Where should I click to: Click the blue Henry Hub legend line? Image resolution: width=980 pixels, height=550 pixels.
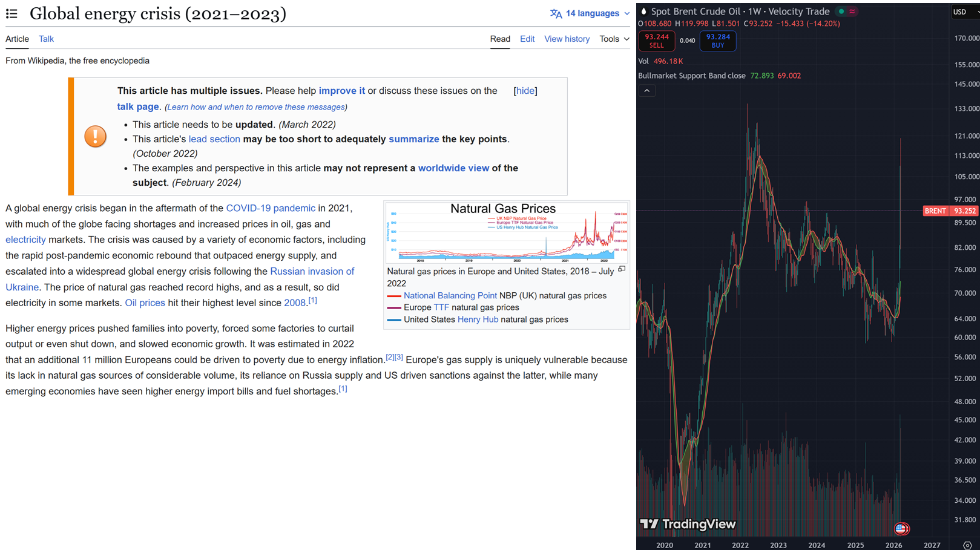pos(394,320)
